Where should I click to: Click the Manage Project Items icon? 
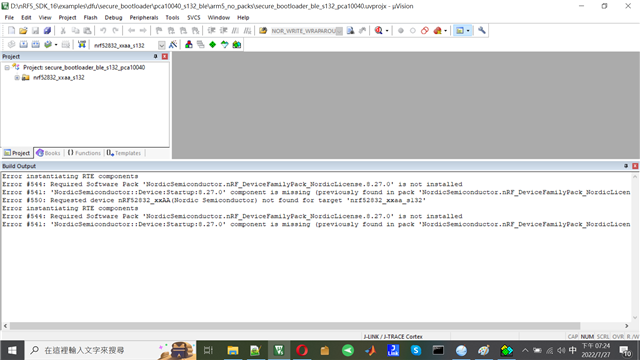[x=189, y=44]
